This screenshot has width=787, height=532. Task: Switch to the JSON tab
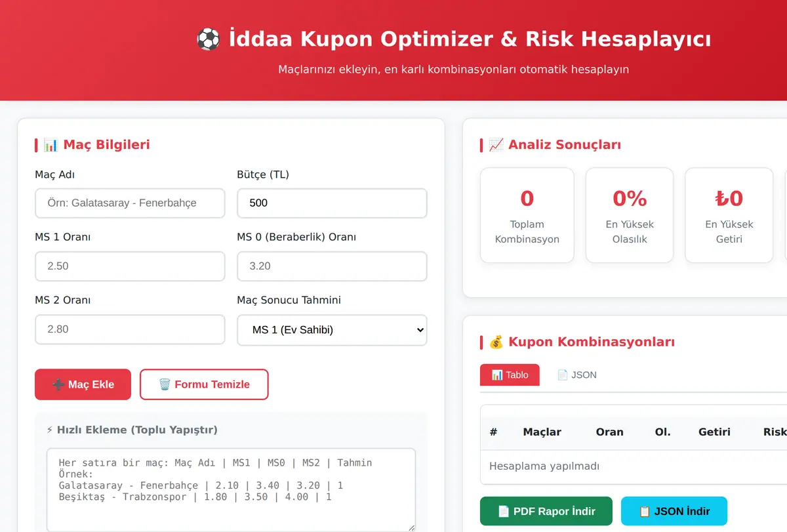point(576,375)
